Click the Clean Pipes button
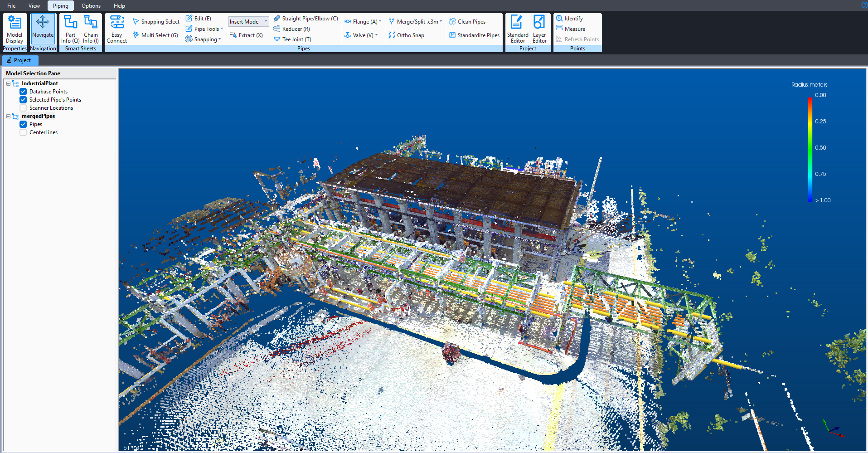 tap(467, 22)
